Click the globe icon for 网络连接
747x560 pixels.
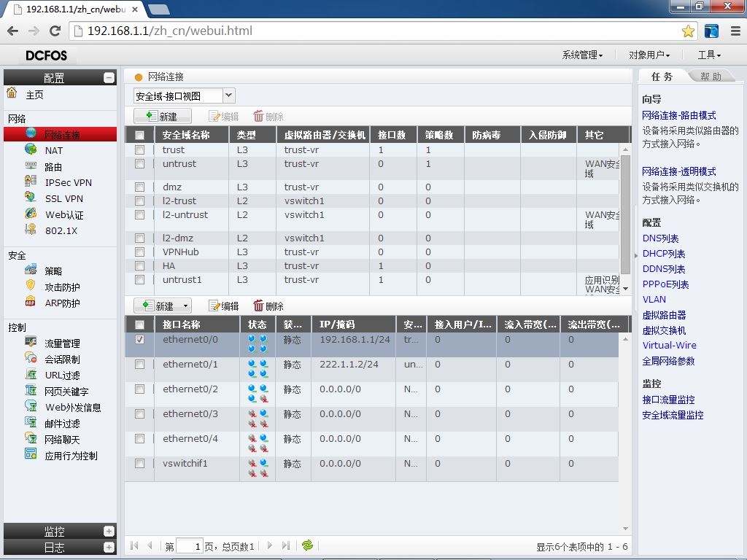pyautogui.click(x=31, y=133)
